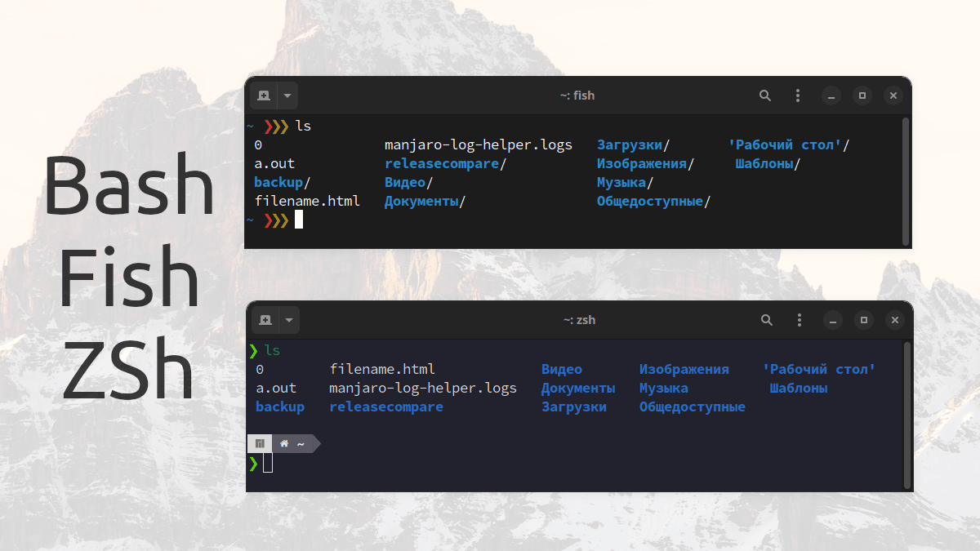
Task: Click 'Общедоступные' in zsh output
Action: (x=693, y=407)
